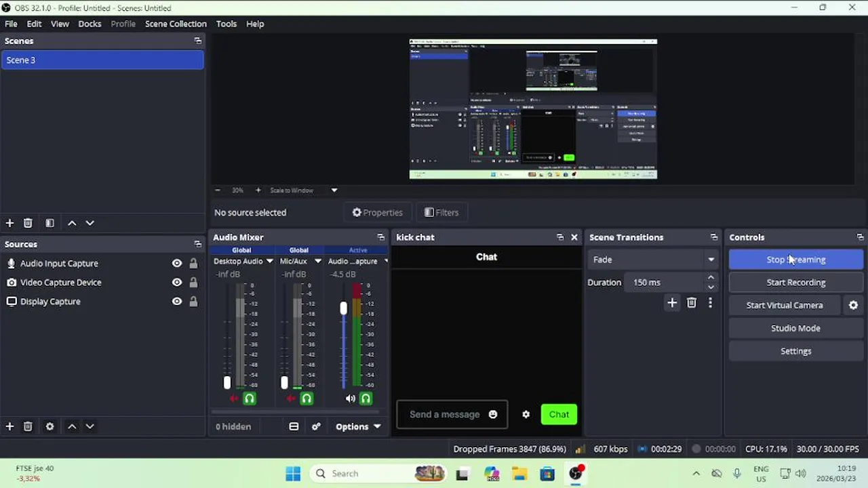Open the Docks menu
868x488 pixels.
(x=90, y=24)
